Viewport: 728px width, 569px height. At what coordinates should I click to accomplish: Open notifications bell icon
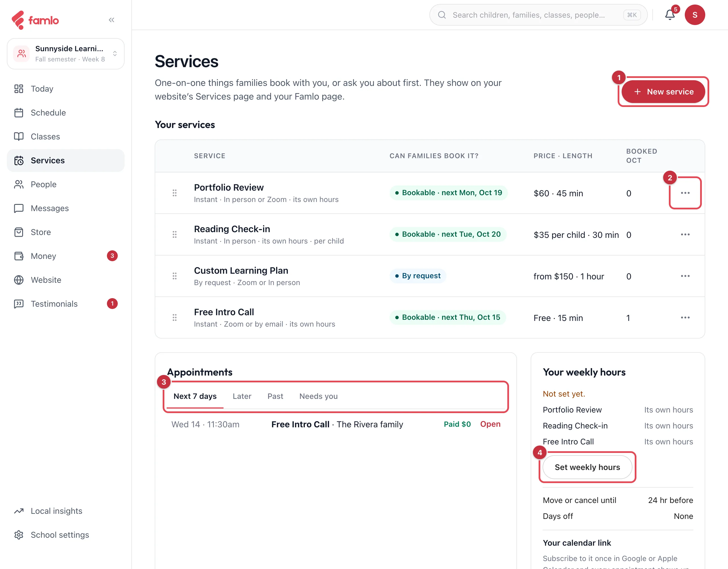[x=670, y=15]
